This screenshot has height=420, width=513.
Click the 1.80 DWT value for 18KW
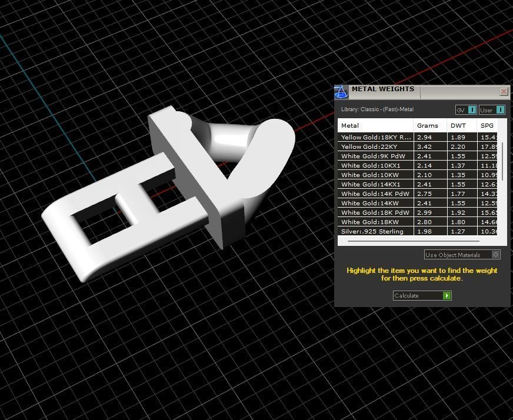(x=458, y=222)
